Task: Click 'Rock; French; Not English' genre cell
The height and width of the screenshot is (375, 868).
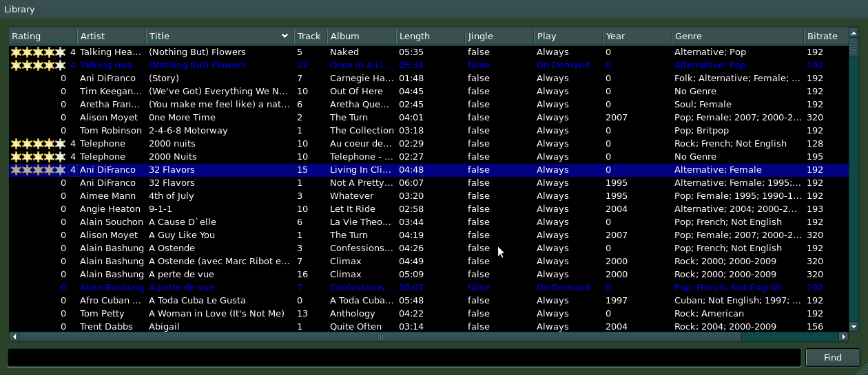Action: (x=730, y=144)
